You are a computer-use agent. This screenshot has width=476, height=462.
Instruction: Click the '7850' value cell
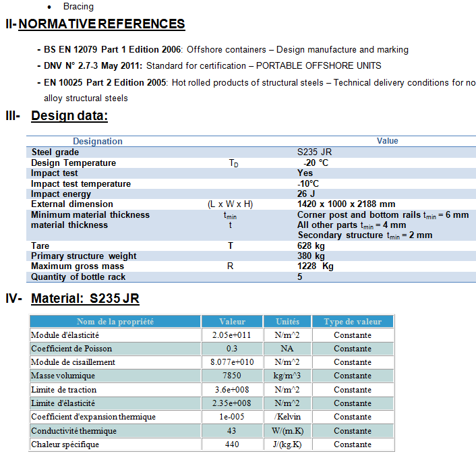coord(232,376)
